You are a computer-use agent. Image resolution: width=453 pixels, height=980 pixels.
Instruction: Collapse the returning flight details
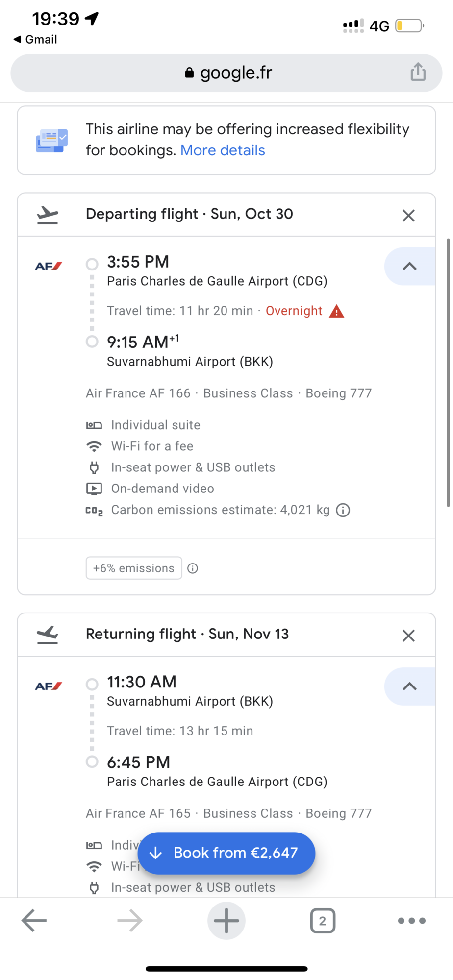pos(410,686)
